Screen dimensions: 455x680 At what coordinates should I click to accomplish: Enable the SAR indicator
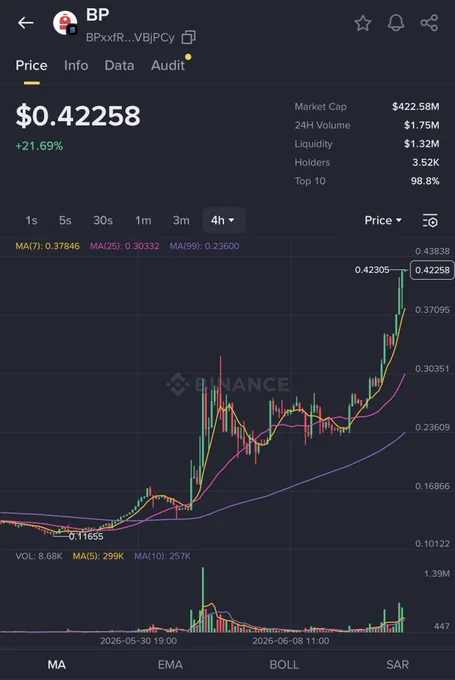[397, 664]
